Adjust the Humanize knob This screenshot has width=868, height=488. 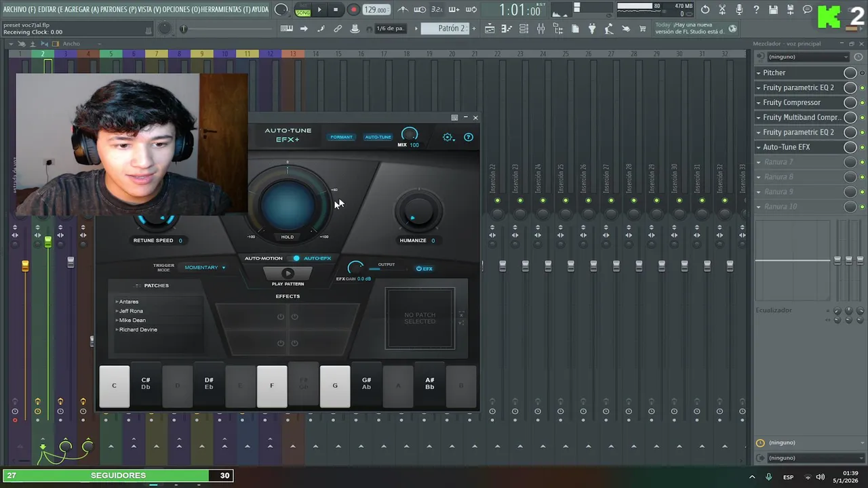pyautogui.click(x=418, y=210)
